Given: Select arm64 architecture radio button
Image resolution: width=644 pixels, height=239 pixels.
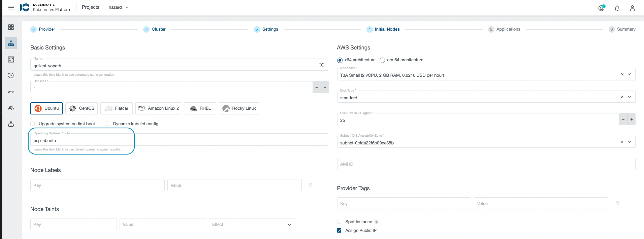Looking at the screenshot, I should pos(382,60).
